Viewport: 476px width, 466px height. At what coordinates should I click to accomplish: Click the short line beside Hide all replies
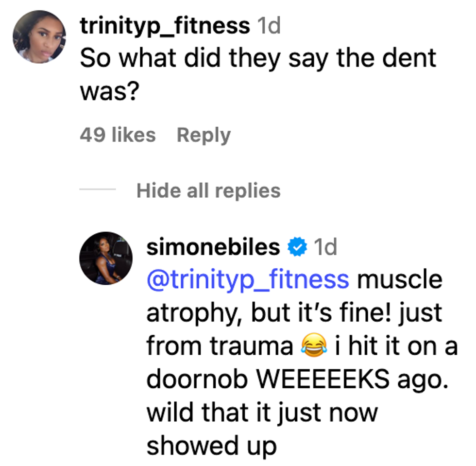coord(97,190)
